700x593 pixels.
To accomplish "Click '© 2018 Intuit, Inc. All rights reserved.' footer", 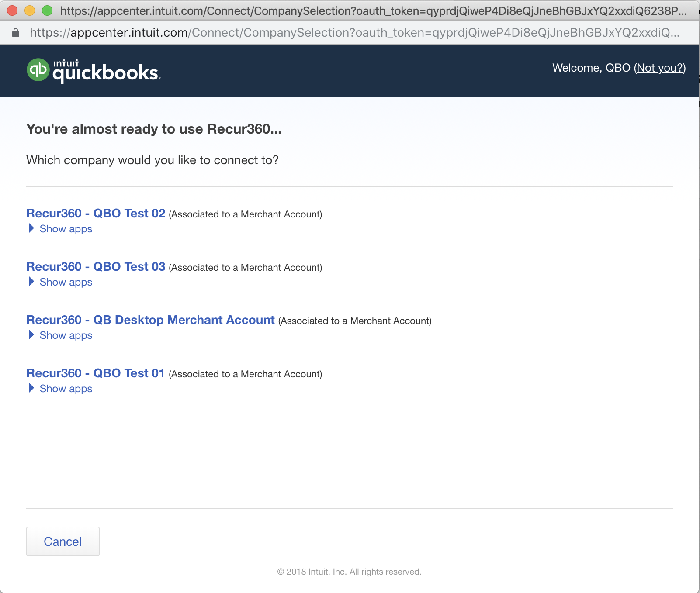I will 350,572.
